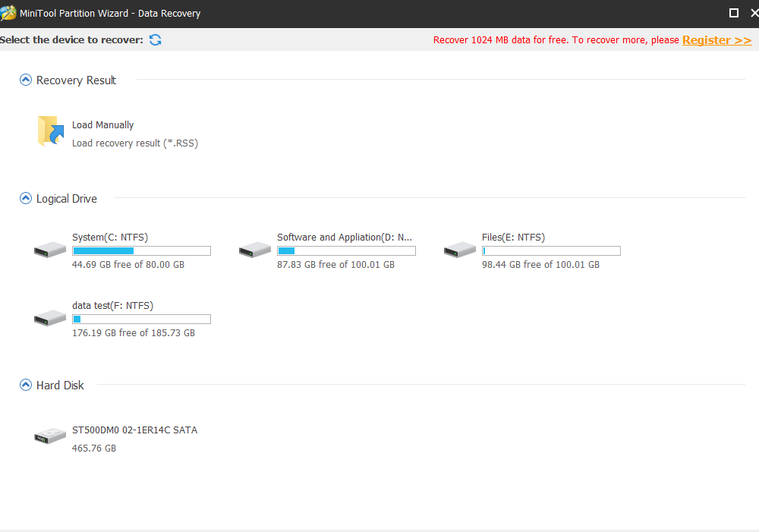Viewport: 759px width, 532px height.
Task: Click '87.83 GB free of 100.01 GB' text
Action: 335,265
